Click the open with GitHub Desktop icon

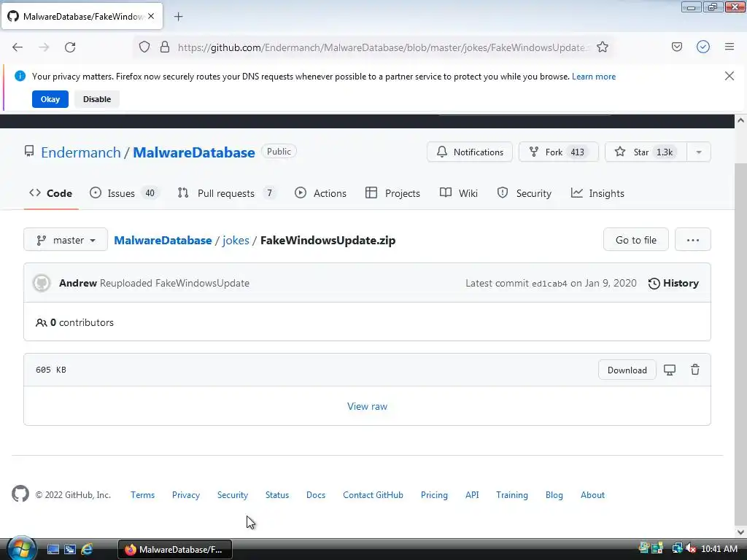tap(670, 370)
